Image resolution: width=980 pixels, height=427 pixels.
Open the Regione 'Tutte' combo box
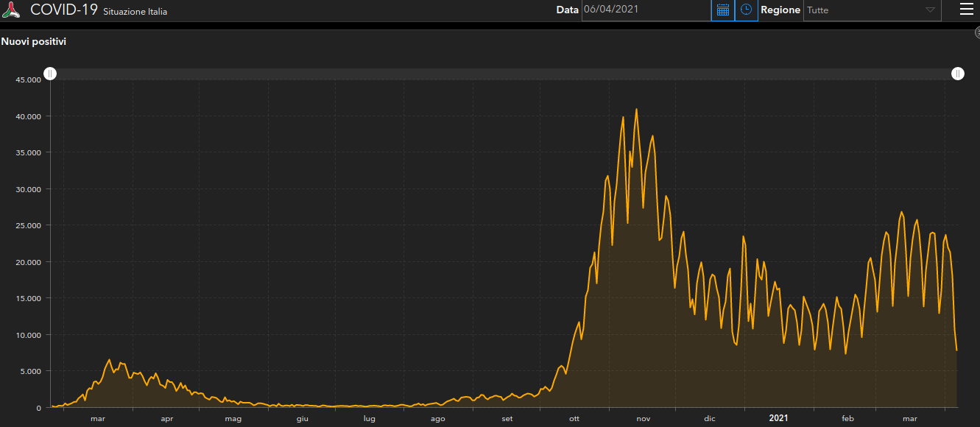coord(861,10)
